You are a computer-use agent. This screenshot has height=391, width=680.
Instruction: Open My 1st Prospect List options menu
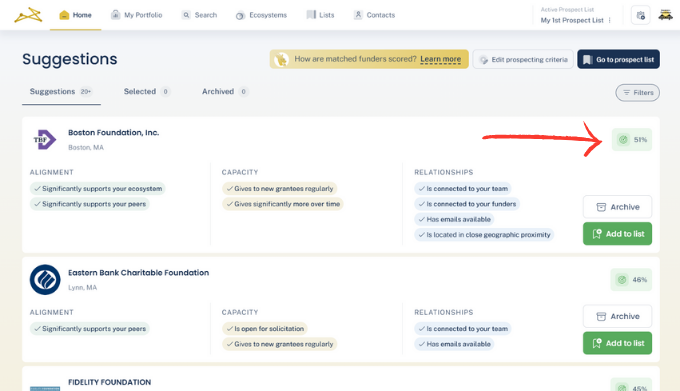coord(610,20)
